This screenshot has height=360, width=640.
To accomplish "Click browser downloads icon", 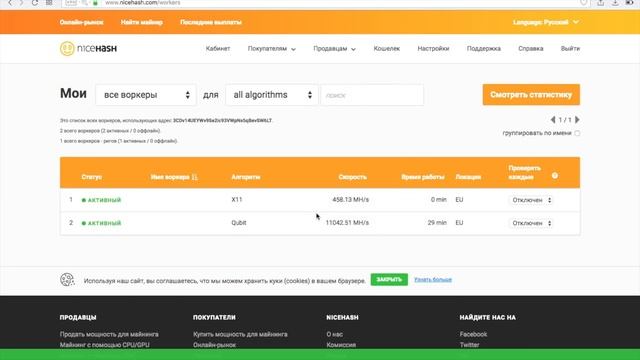I will [x=615, y=3].
